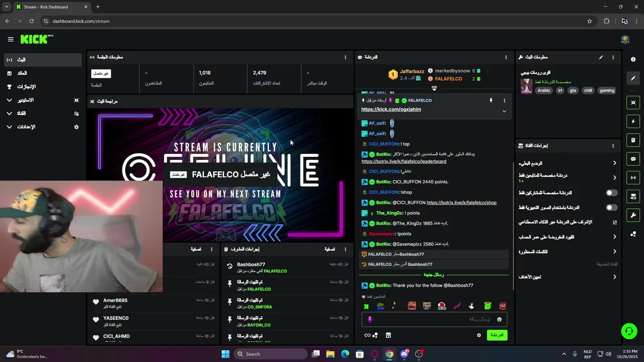Open stream info panel three-dot menu
The height and width of the screenshot is (362, 644).
pos(613,57)
